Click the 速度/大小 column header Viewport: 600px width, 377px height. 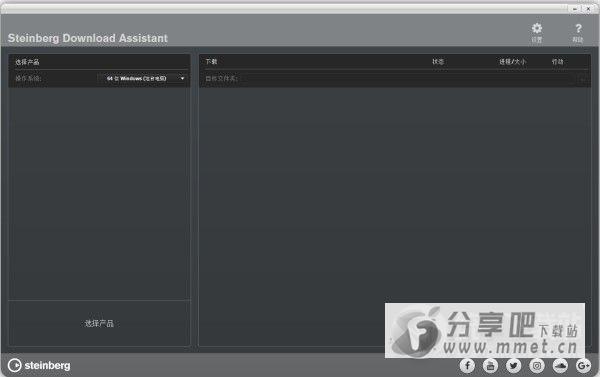click(513, 62)
